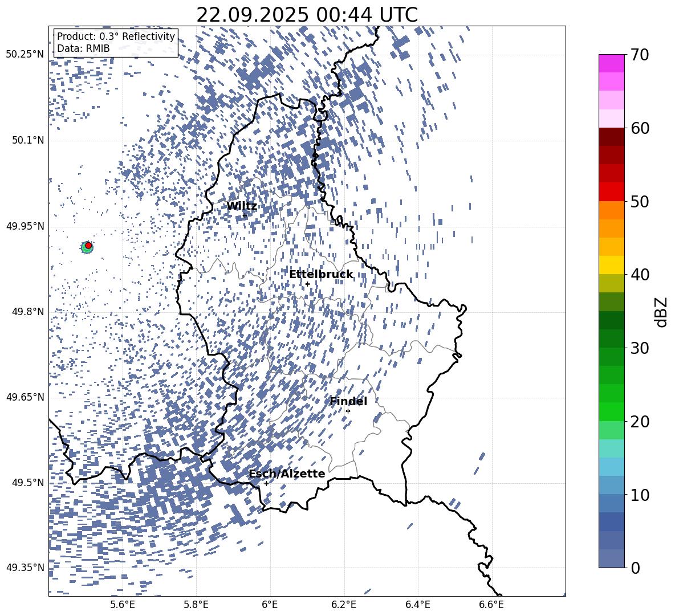Click the red radar site marker
Image resolution: width=675 pixels, height=616 pixels.
coord(88,246)
